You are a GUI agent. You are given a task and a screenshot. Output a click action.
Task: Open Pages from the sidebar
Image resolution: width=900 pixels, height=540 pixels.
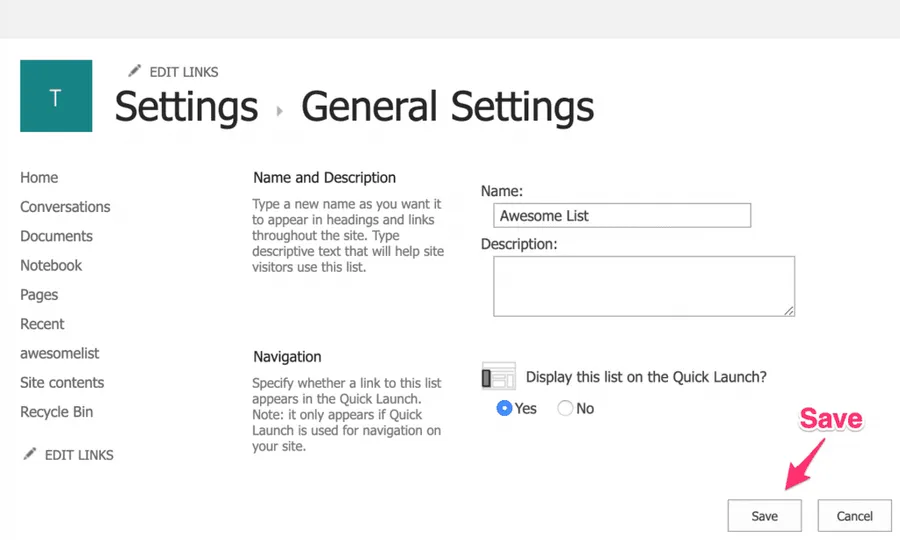[x=39, y=295]
